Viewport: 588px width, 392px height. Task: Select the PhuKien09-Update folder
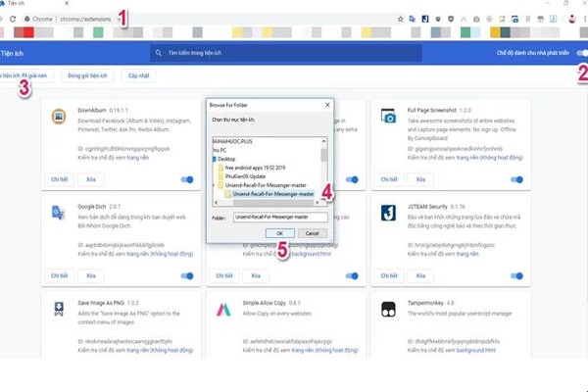(245, 176)
